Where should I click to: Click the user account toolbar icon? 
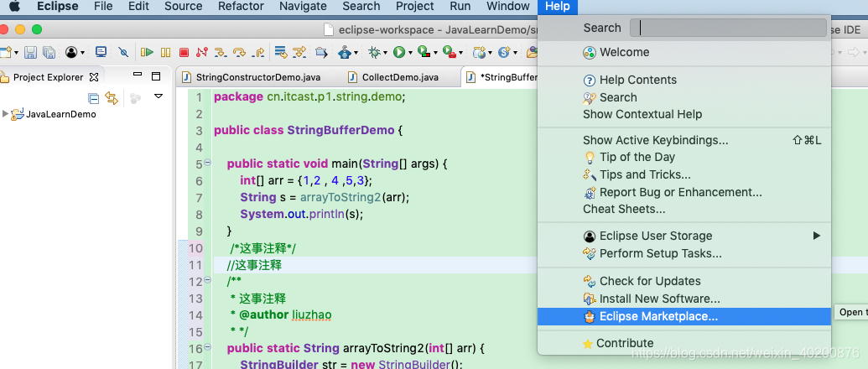tap(71, 53)
